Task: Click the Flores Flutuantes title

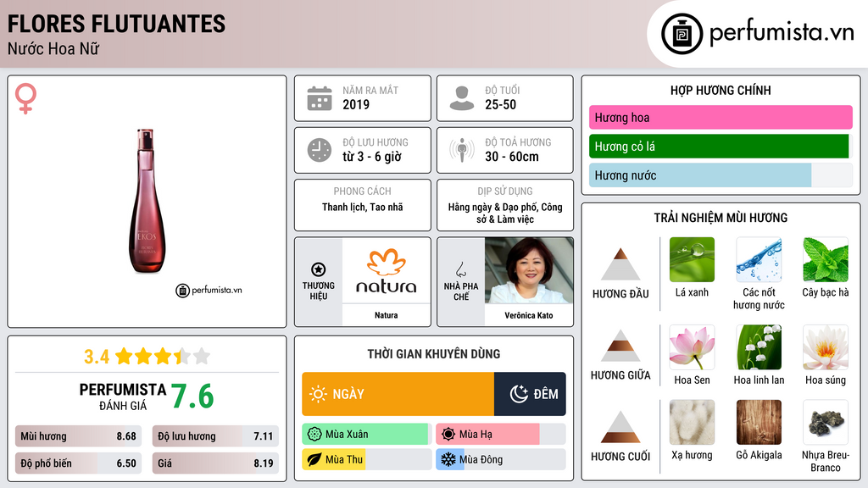Action: pos(116,25)
